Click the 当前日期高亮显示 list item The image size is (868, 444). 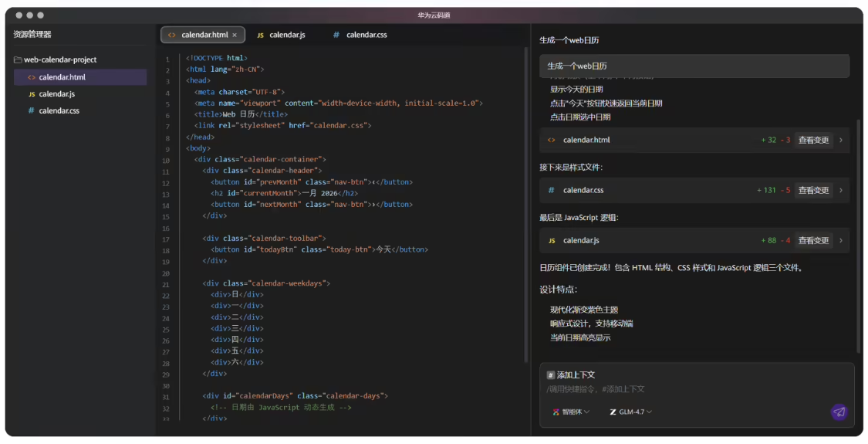[x=580, y=337]
